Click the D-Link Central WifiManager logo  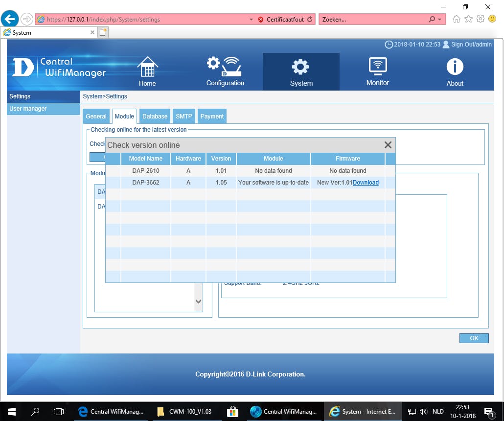59,67
